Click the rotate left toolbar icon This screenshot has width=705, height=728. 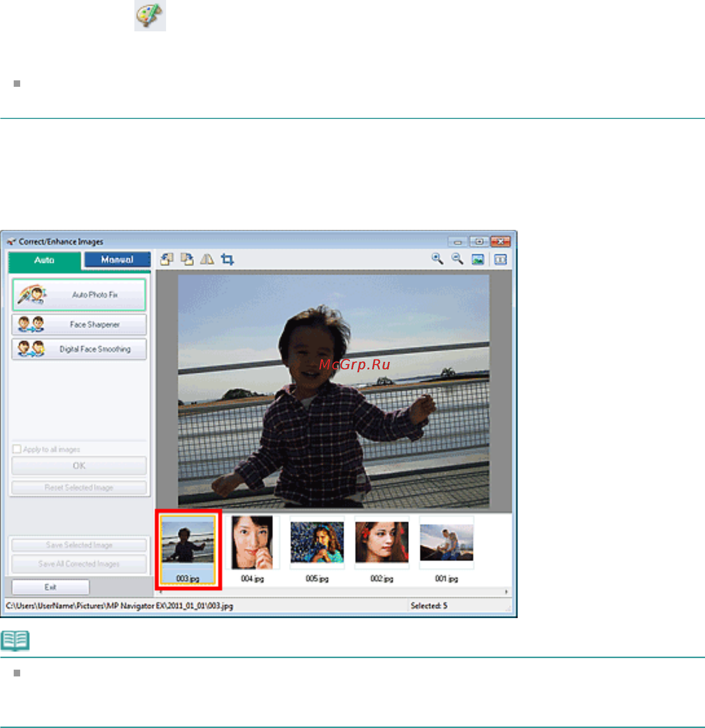point(167,259)
